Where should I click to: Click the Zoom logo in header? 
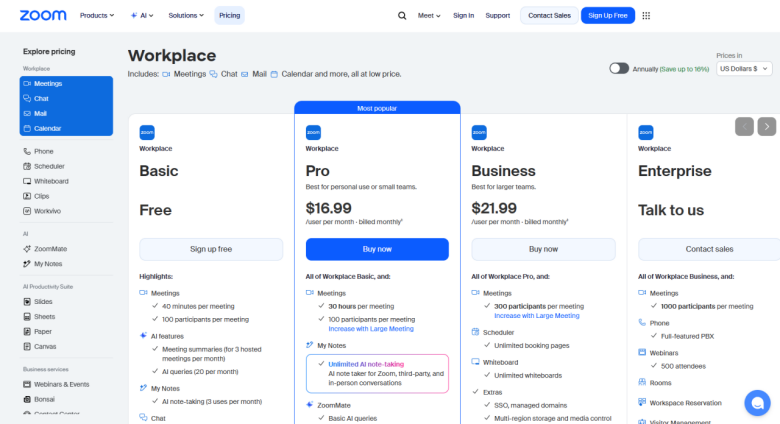tap(43, 15)
